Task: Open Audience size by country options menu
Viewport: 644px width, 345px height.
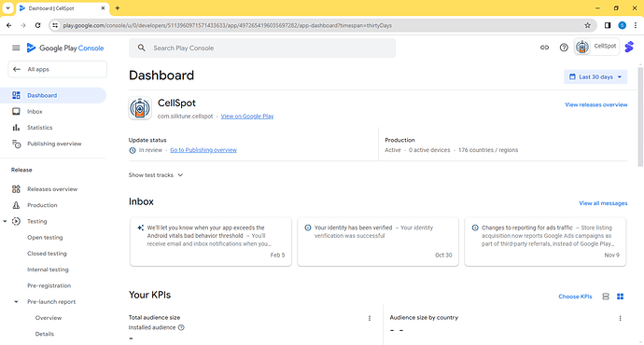Action: [x=620, y=318]
